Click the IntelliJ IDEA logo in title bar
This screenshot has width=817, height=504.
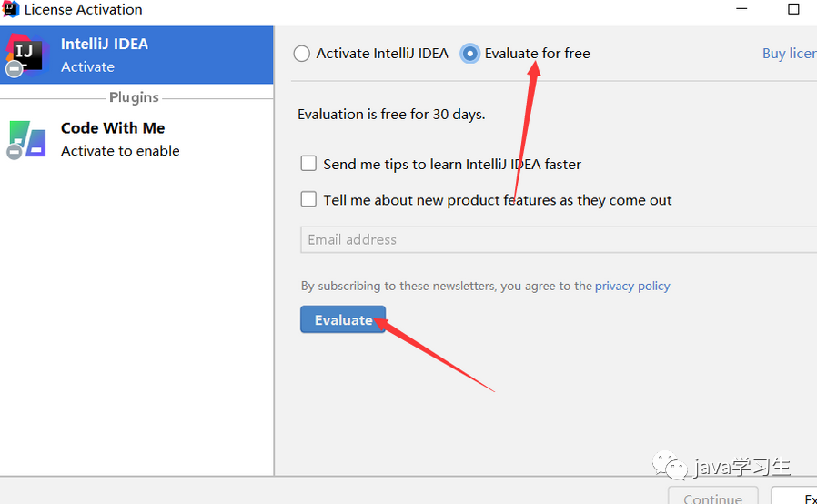coord(11,9)
